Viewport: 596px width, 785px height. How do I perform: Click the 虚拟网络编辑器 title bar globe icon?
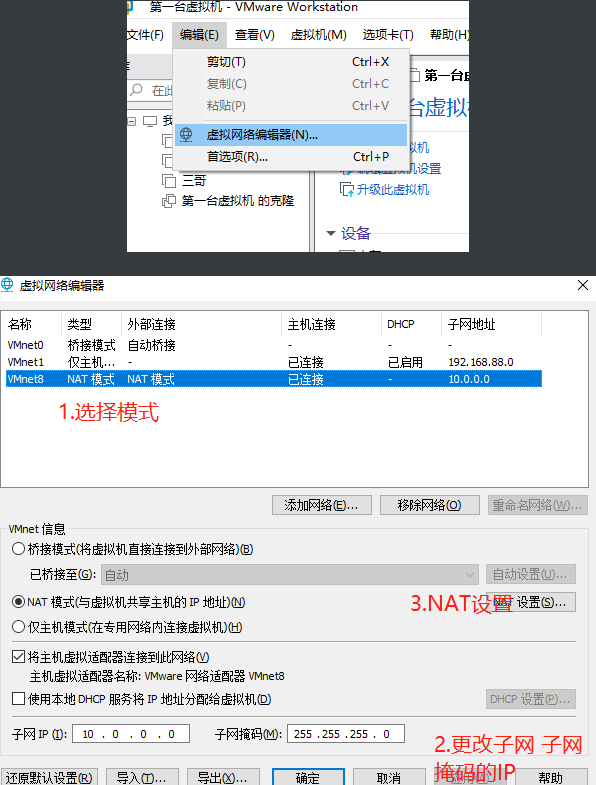[x=7, y=285]
